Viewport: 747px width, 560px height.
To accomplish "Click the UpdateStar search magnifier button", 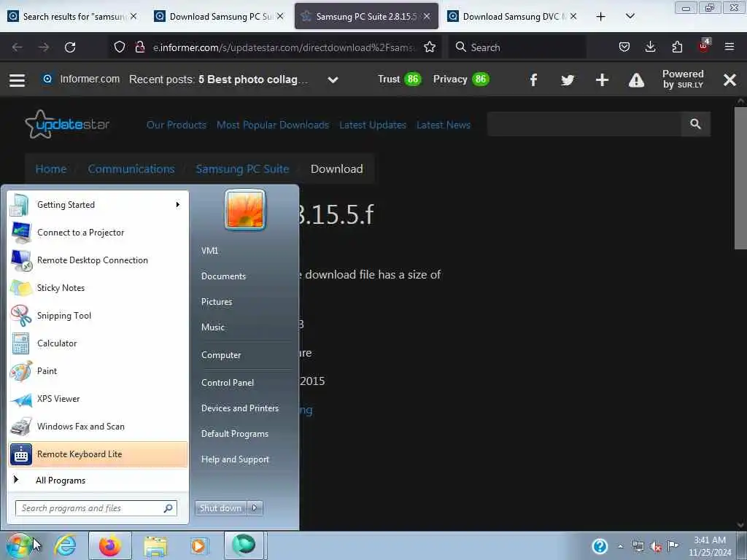I will click(695, 124).
